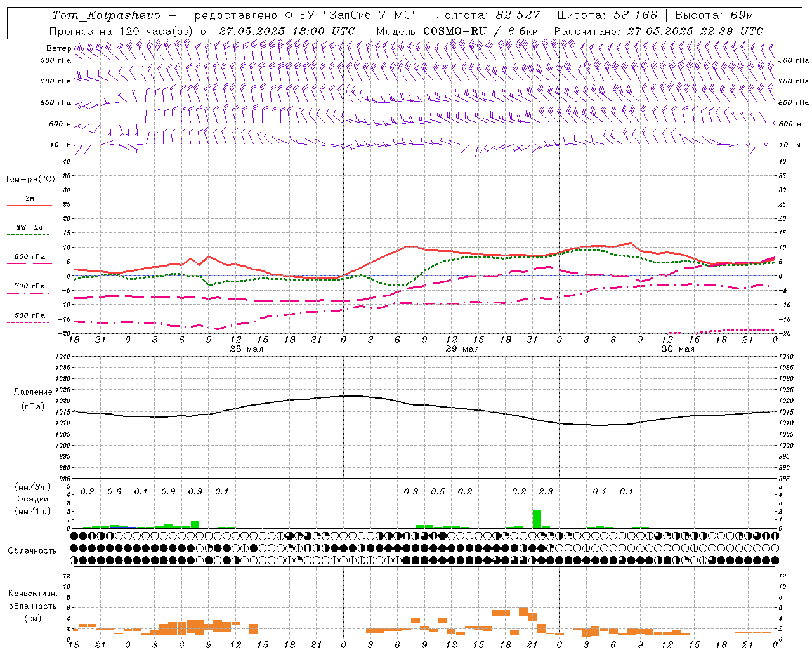Click the Ветер wind panel label

click(x=58, y=48)
